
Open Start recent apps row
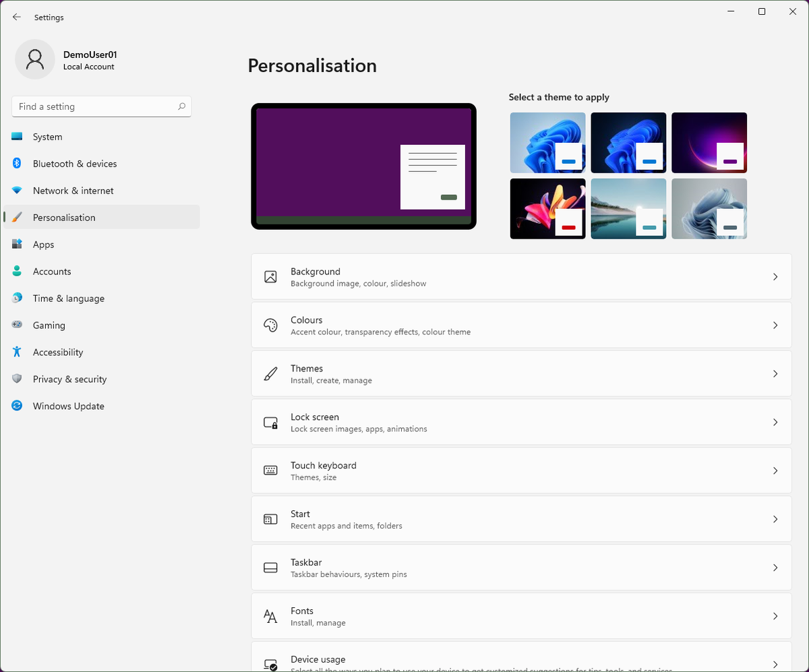point(521,519)
